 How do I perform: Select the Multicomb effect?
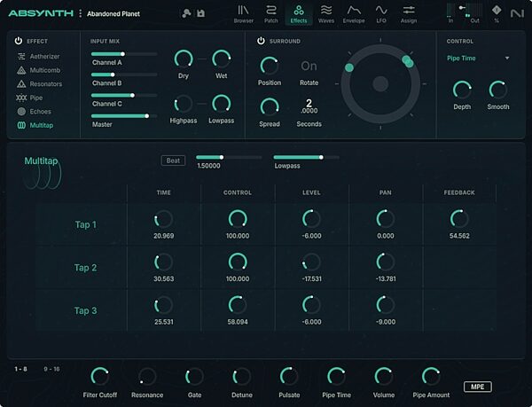[38, 70]
